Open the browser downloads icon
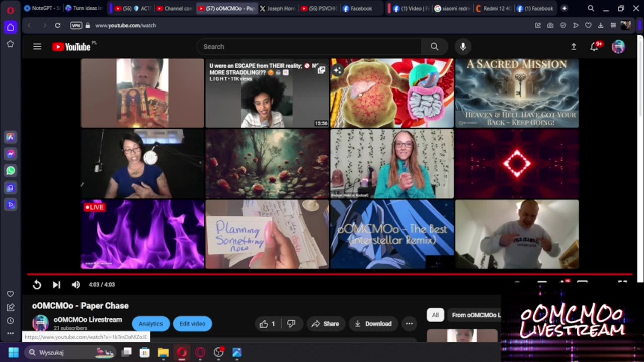This screenshot has width=644, height=362. [601, 25]
